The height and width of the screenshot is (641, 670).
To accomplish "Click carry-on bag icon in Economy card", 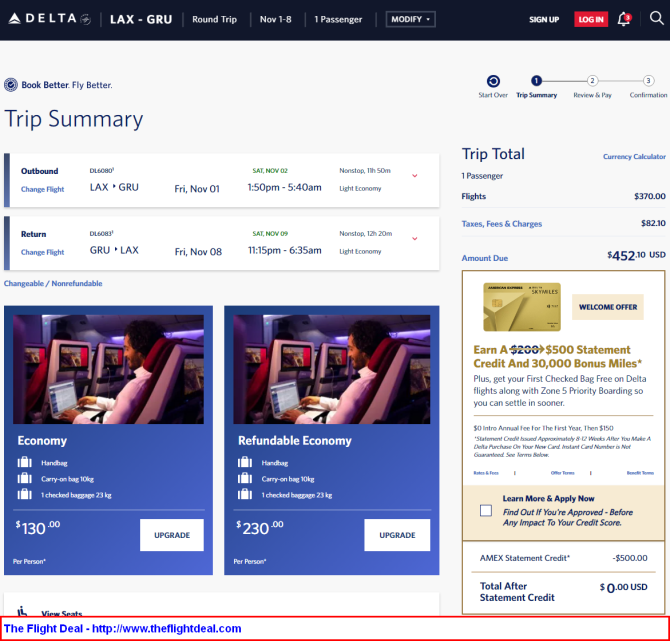I will click(24, 478).
